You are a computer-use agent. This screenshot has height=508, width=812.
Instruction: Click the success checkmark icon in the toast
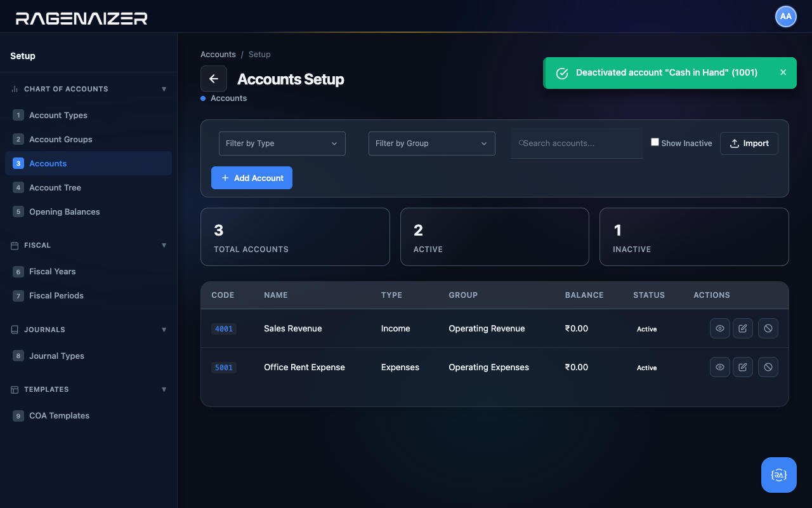click(x=562, y=73)
